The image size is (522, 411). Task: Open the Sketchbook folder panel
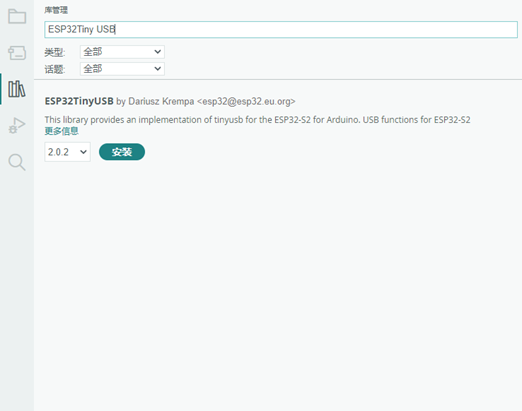17,16
